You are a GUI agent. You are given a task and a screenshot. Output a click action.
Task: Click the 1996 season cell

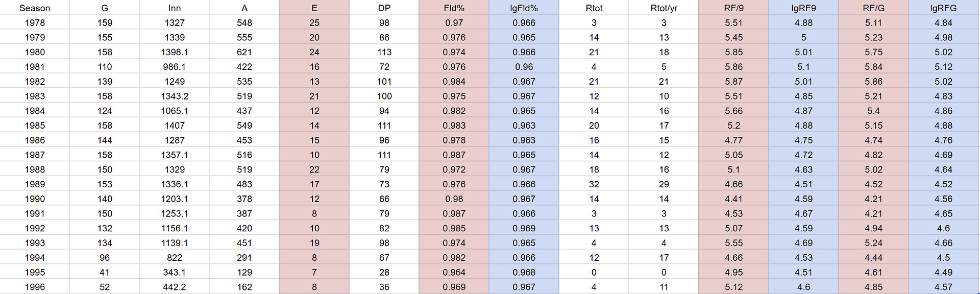35,287
